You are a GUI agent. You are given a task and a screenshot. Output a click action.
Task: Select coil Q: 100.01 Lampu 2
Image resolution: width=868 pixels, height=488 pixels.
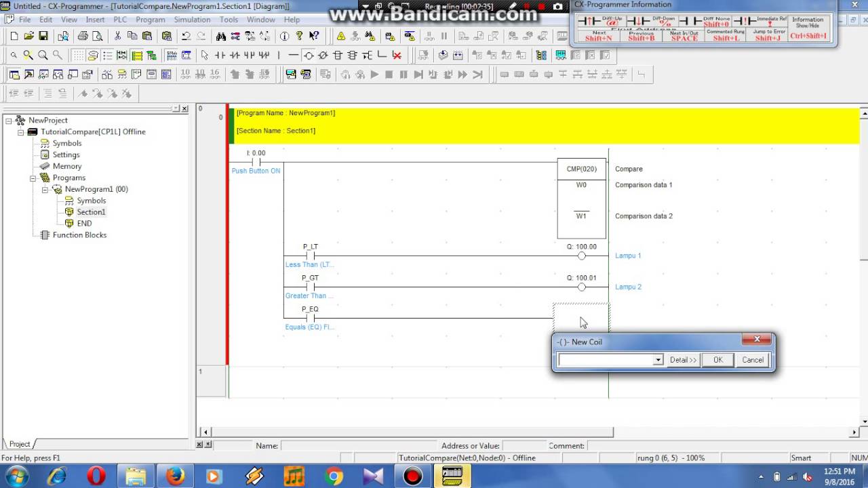(x=581, y=287)
